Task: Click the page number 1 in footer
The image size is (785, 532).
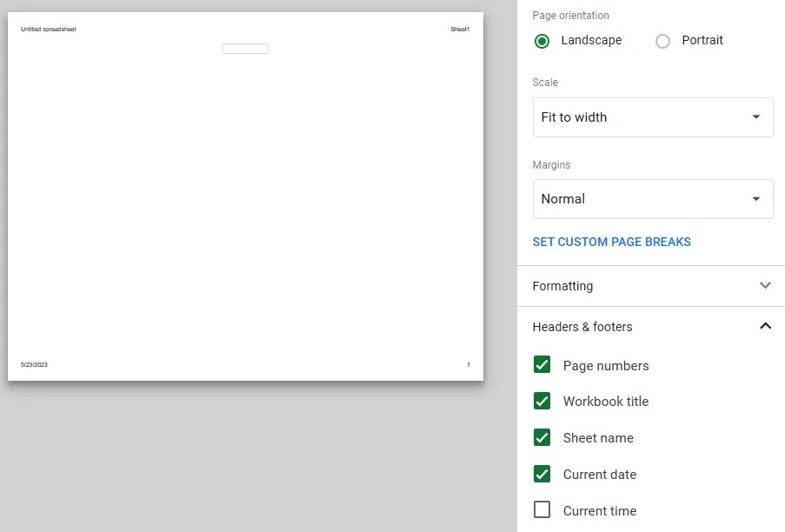Action: 468,364
